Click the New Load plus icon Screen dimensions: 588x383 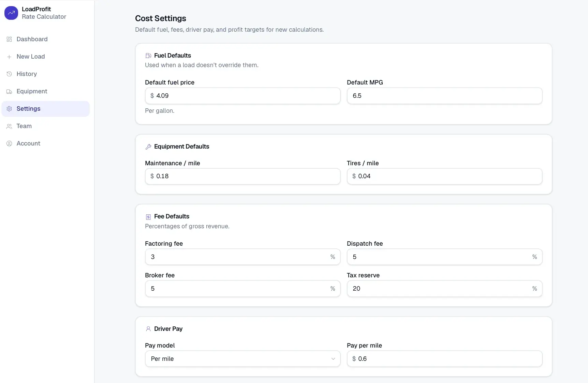[9, 57]
